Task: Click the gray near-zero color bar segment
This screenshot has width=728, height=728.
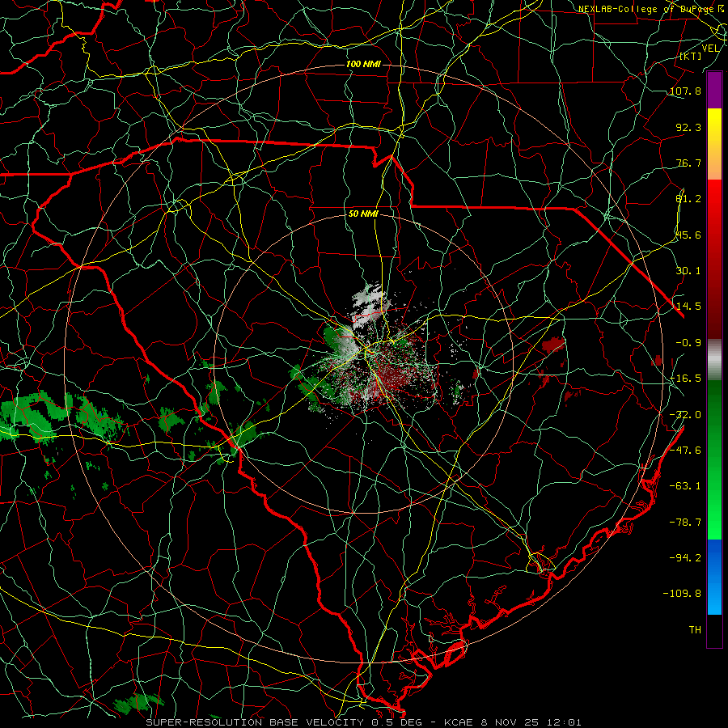Action: point(714,359)
